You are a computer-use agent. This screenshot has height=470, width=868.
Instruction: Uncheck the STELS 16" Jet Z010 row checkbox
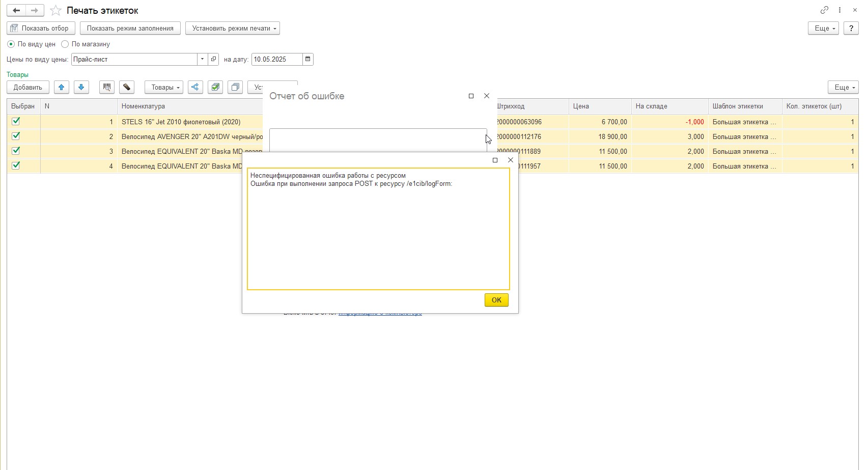(16, 122)
